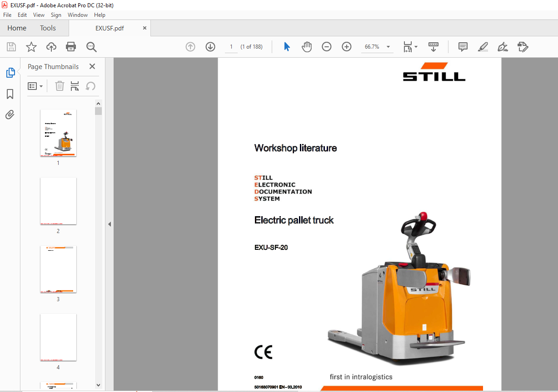
Task: Open the File menu
Action: (x=7, y=15)
